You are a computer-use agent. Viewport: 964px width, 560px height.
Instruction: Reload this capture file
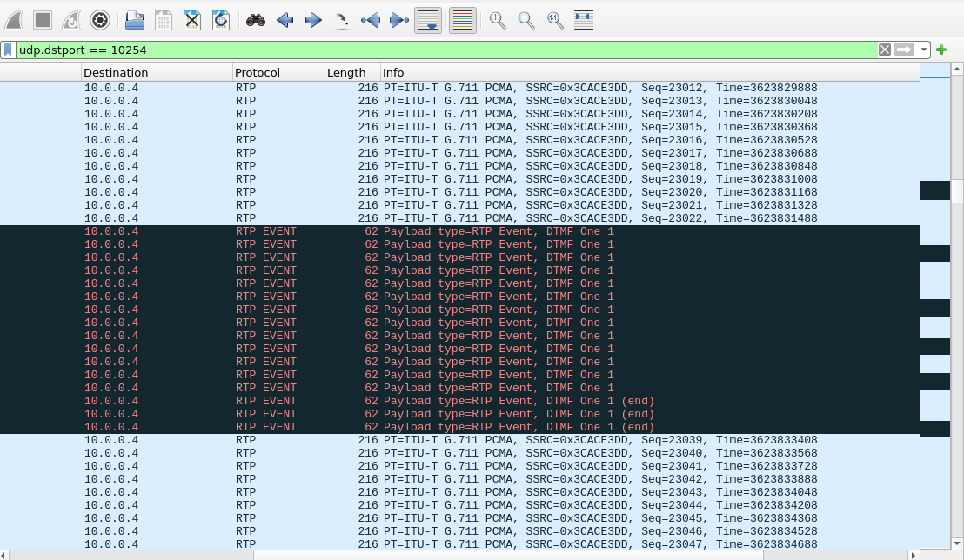(x=220, y=19)
